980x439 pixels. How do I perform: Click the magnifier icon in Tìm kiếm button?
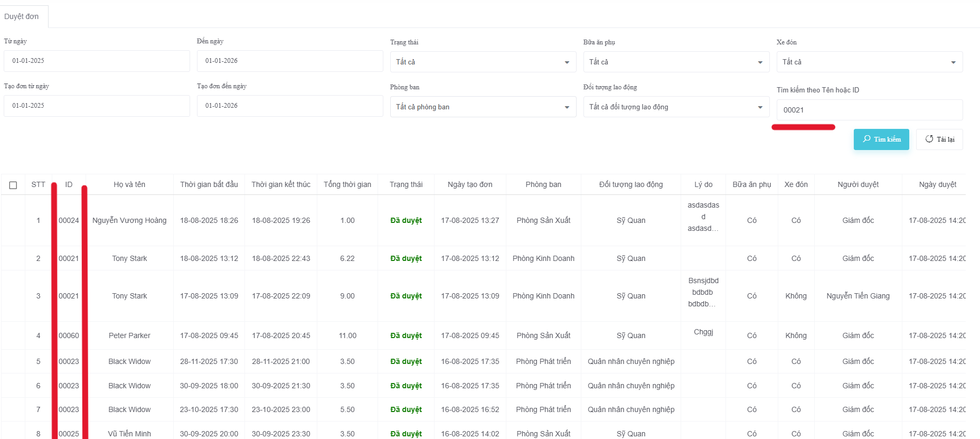(866, 139)
